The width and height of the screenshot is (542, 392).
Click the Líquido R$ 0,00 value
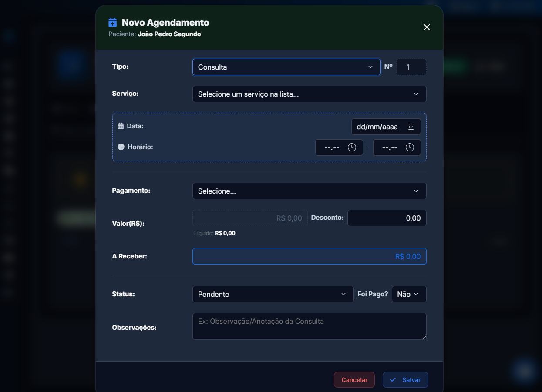click(x=225, y=233)
